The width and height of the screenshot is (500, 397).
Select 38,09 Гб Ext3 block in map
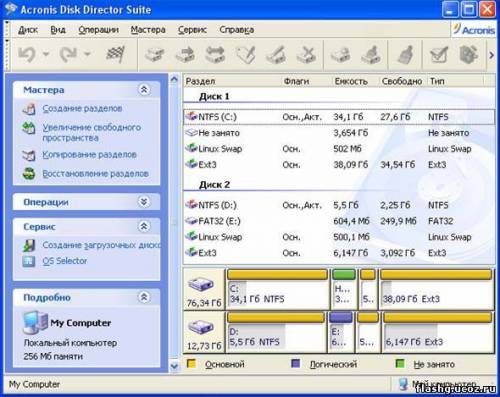click(x=436, y=289)
